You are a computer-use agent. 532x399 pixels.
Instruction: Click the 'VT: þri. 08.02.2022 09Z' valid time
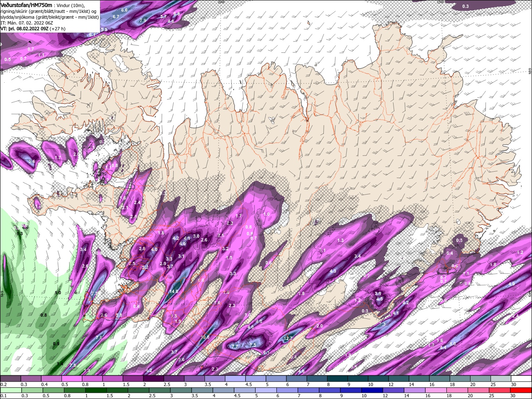click(25, 29)
